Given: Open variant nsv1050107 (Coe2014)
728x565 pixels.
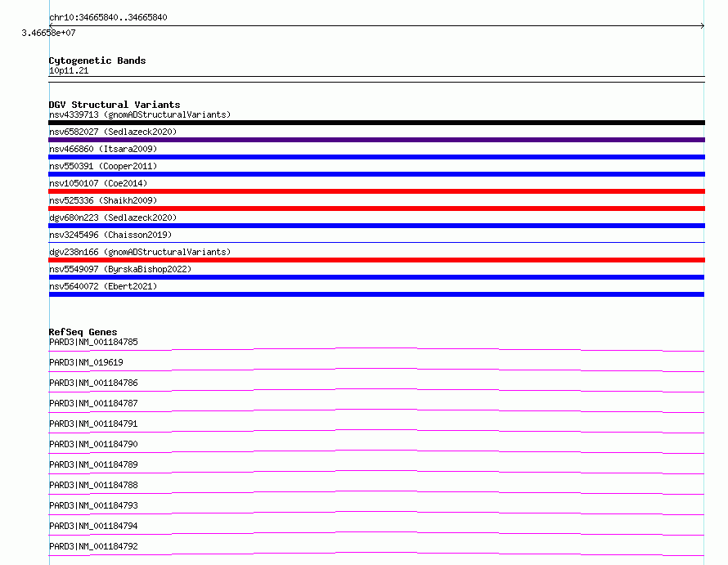Looking at the screenshot, I should pos(98,183).
